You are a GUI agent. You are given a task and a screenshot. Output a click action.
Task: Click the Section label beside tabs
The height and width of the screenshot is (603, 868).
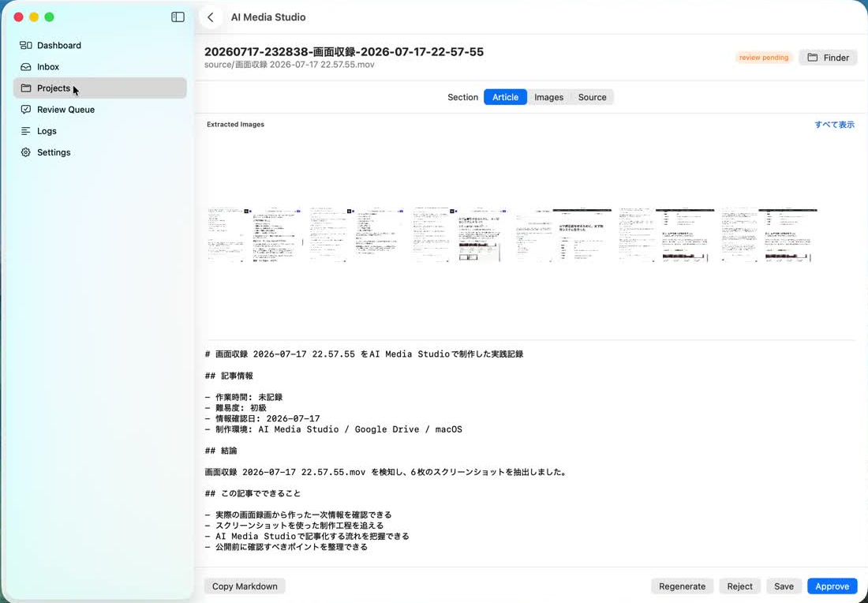[462, 97]
